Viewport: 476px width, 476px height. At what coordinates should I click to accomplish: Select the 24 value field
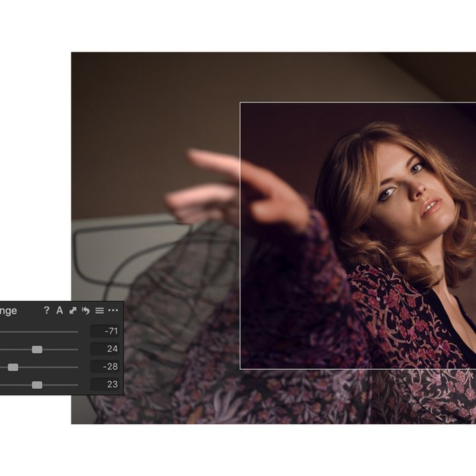pos(104,349)
